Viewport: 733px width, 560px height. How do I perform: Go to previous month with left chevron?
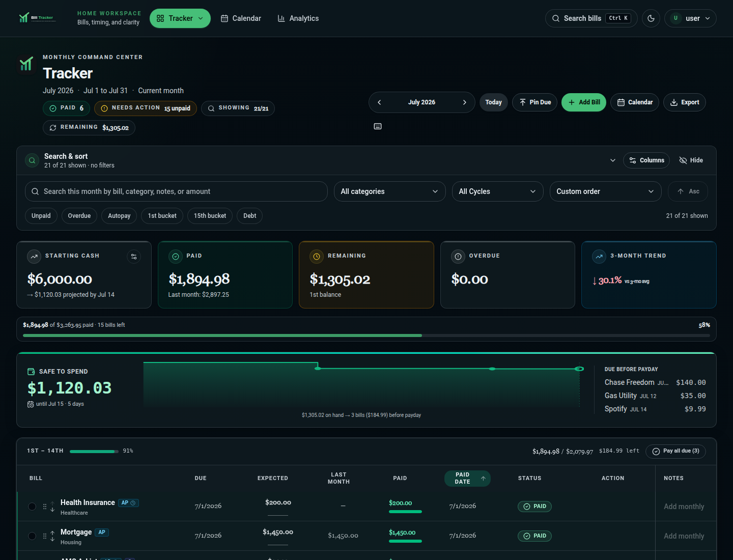[x=379, y=102]
